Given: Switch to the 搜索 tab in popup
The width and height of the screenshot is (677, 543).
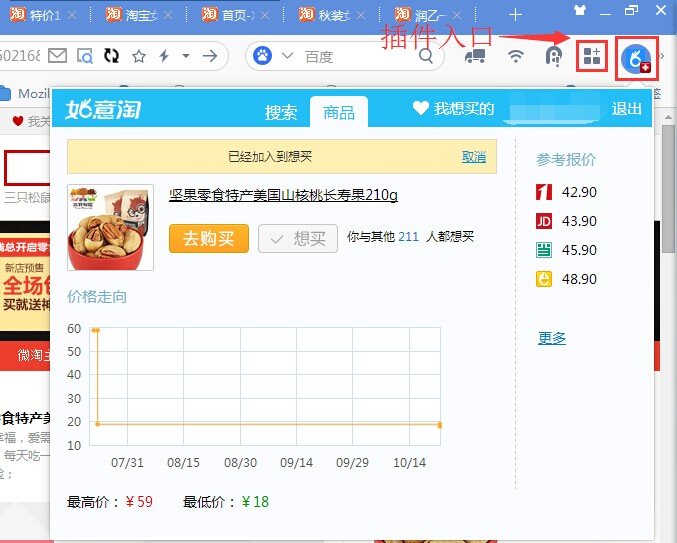Looking at the screenshot, I should [x=281, y=113].
